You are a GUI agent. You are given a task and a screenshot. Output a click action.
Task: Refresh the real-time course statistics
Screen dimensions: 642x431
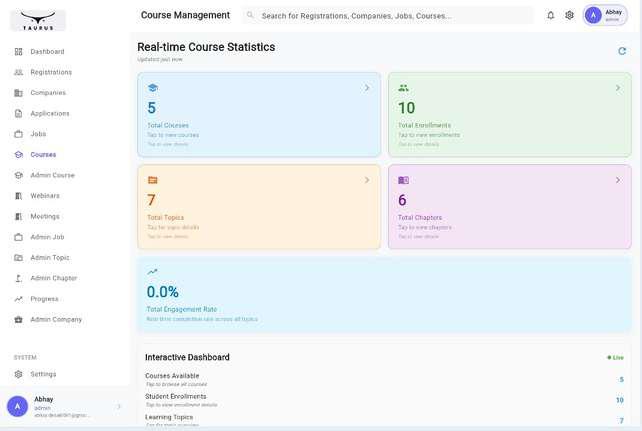(x=622, y=51)
